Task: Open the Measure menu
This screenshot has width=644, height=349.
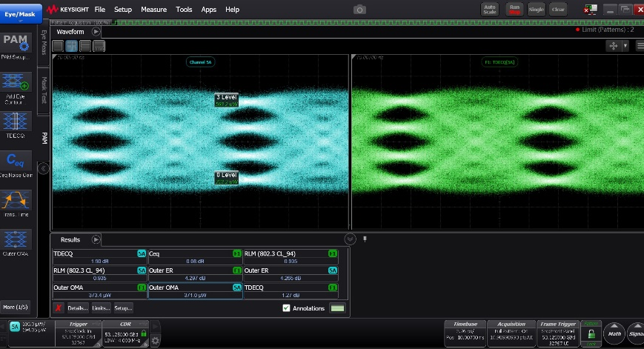Action: (153, 10)
